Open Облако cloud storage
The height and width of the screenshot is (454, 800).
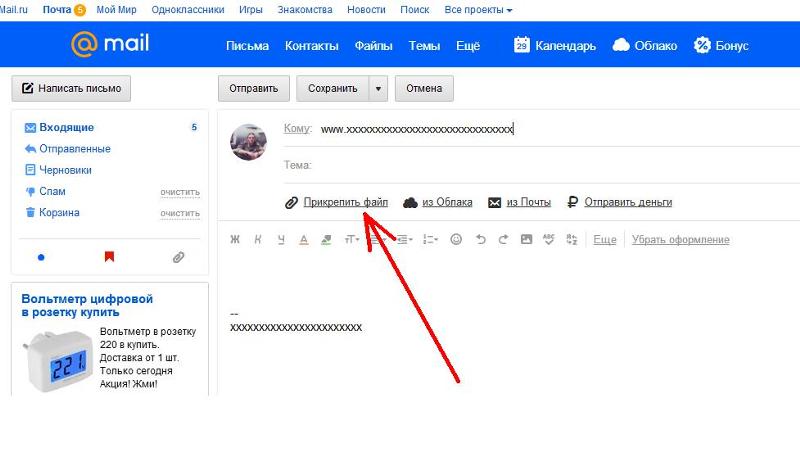[x=644, y=45]
